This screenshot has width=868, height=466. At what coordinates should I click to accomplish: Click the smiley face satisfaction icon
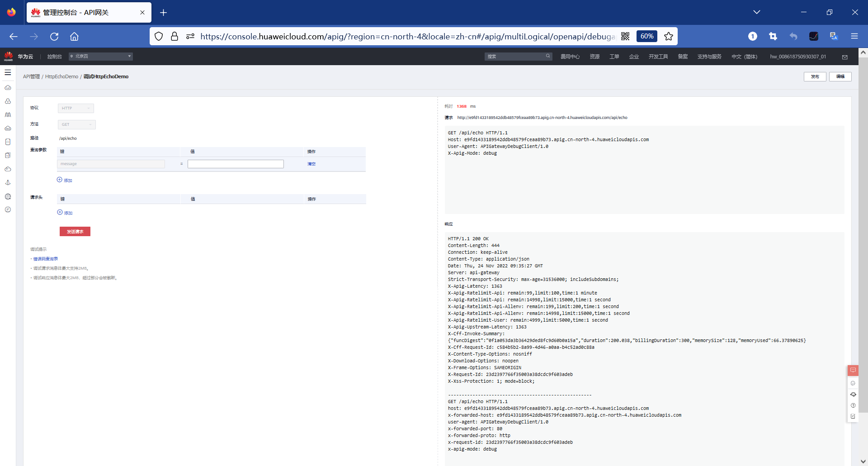point(853,383)
